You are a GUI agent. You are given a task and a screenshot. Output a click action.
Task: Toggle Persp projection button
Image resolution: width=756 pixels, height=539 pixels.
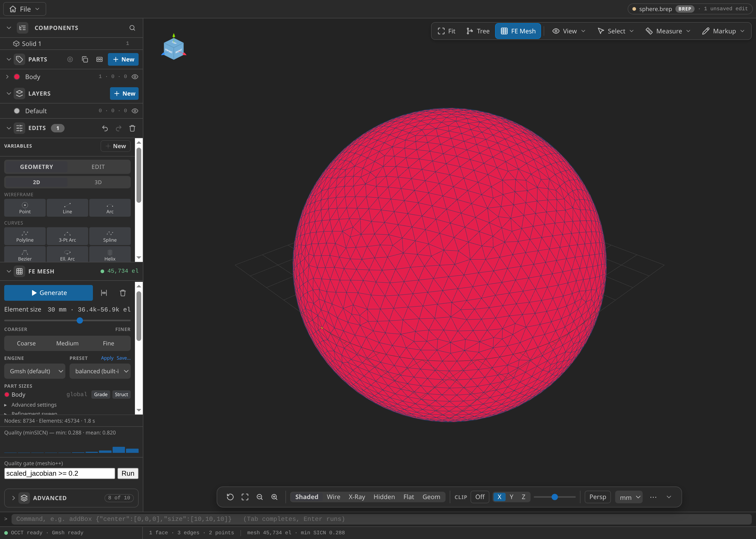[x=597, y=497]
